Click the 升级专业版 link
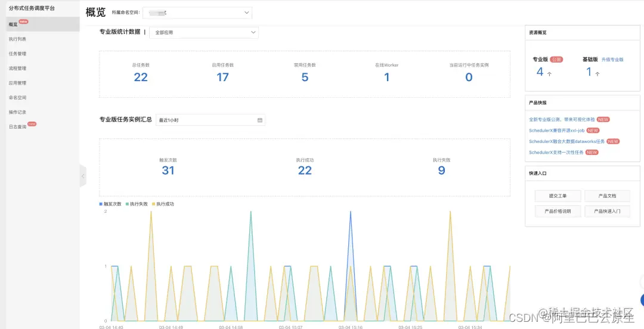 point(612,60)
